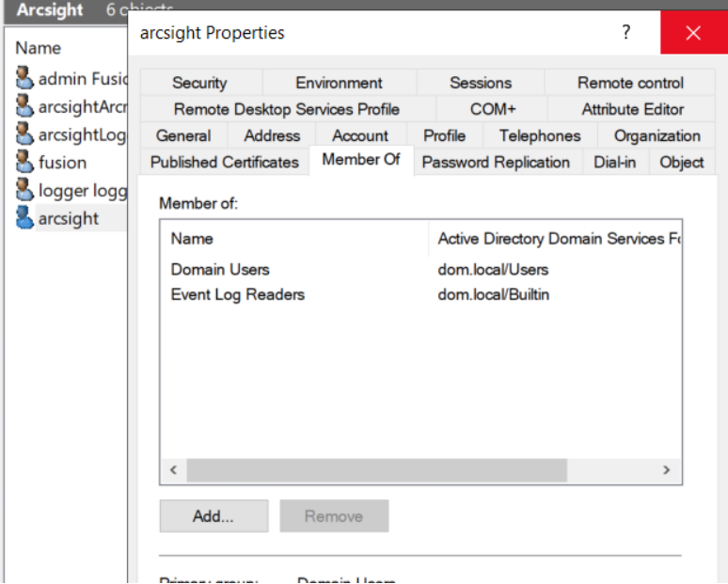Click the horizontal scrollbar thumb
The height and width of the screenshot is (584, 728).
click(x=376, y=470)
